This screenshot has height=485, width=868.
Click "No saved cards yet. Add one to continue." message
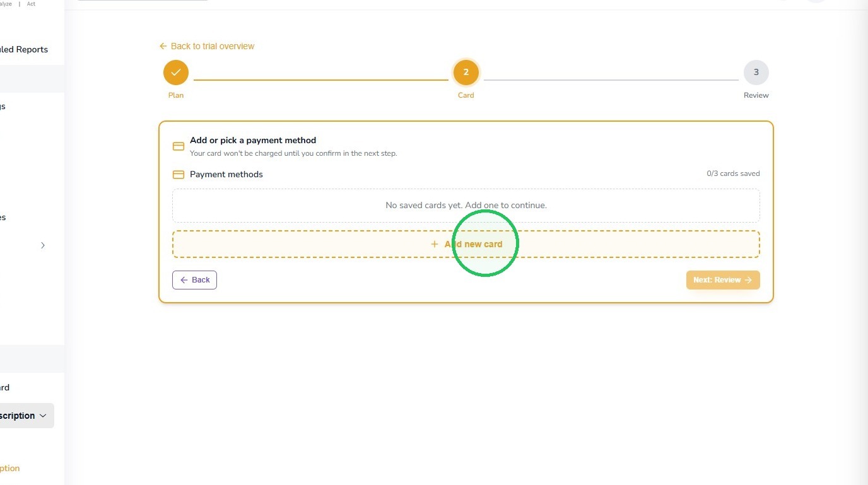[x=466, y=205]
